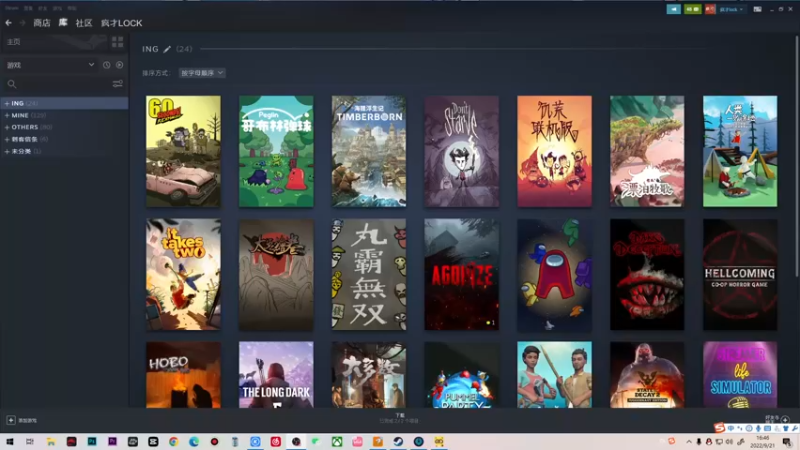Open friends and chat at bottom right
The image size is (800, 450).
tap(778, 419)
